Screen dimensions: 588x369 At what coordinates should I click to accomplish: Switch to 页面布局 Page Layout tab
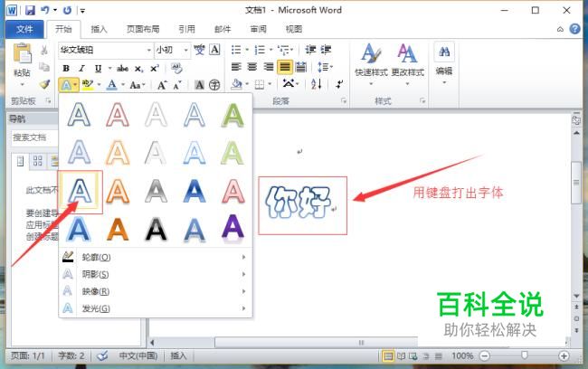[143, 29]
